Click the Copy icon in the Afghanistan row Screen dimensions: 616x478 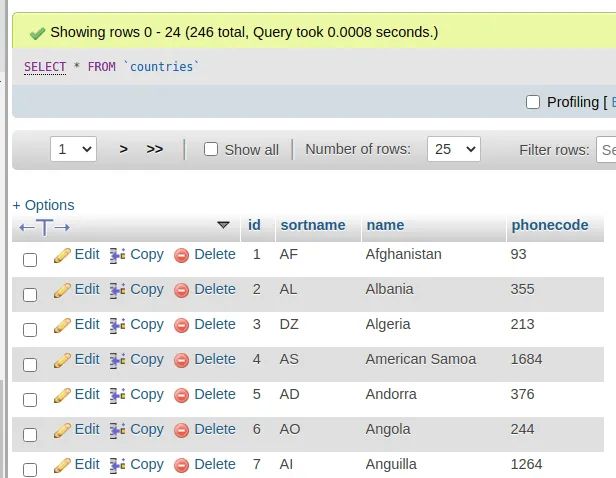[117, 255]
